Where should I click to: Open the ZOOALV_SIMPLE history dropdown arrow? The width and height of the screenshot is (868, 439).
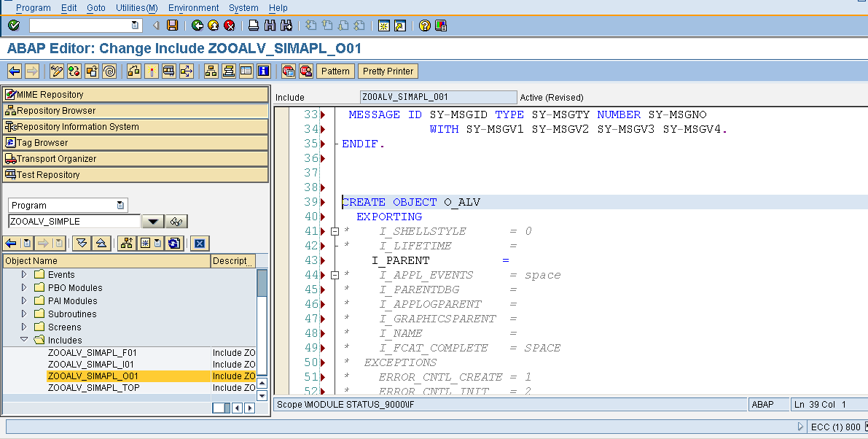coord(152,220)
